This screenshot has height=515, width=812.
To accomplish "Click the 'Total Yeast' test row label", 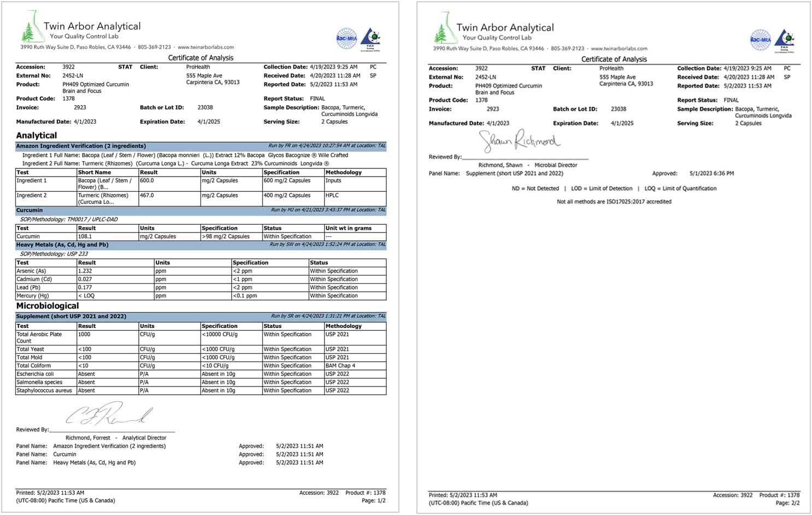I will (x=30, y=349).
